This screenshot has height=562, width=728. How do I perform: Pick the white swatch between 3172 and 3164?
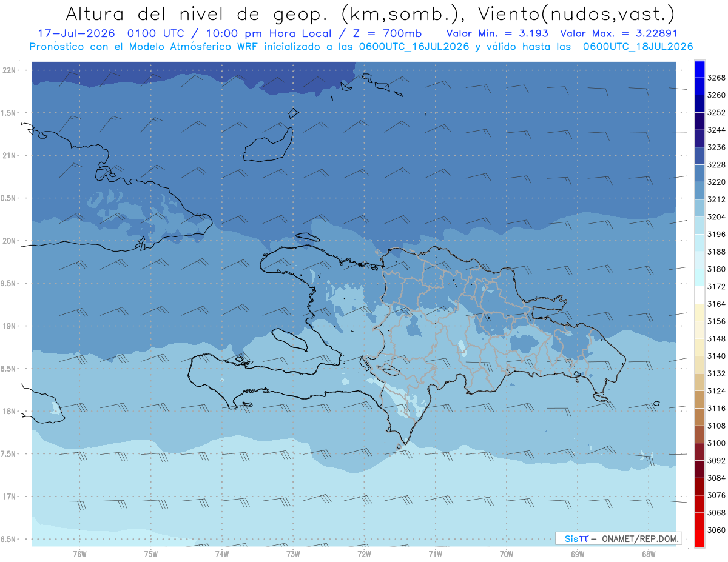[x=699, y=295]
